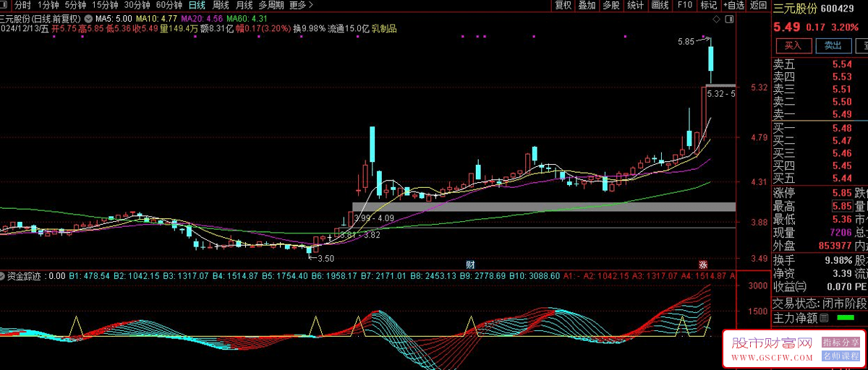Open the 多股 multi-stock view
The height and width of the screenshot is (370, 868).
(x=611, y=5)
